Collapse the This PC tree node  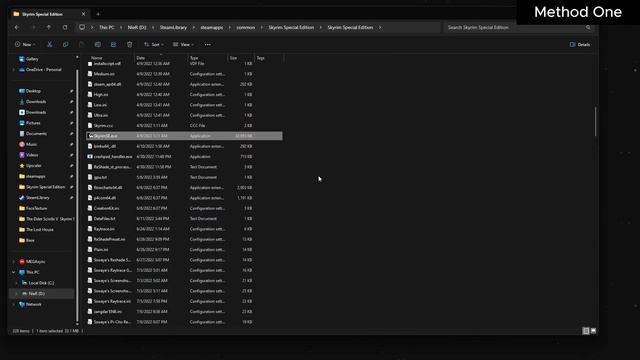14,272
